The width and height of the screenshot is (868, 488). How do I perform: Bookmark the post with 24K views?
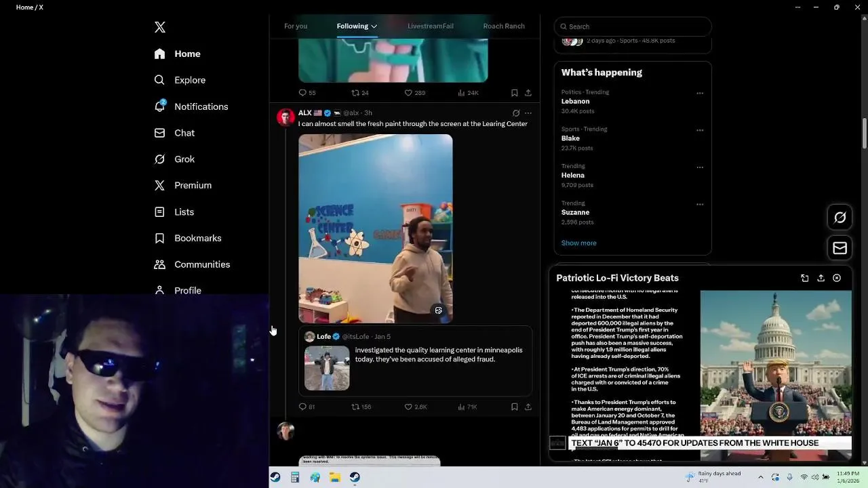pos(515,93)
